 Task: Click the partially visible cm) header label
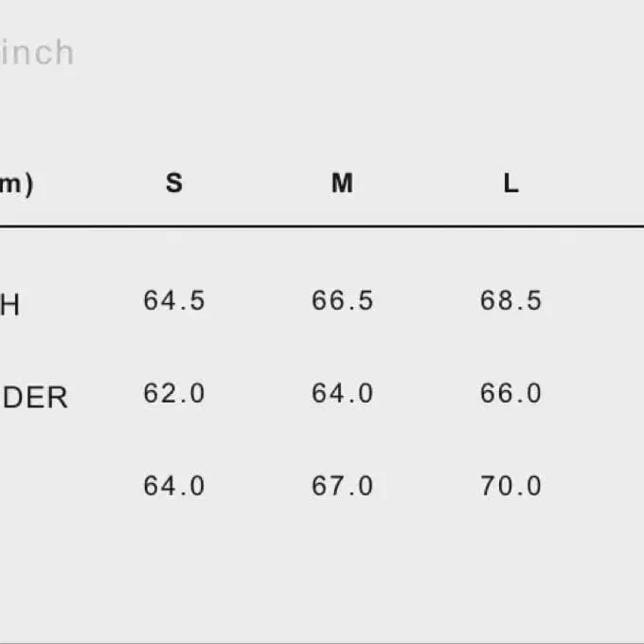click(x=16, y=184)
